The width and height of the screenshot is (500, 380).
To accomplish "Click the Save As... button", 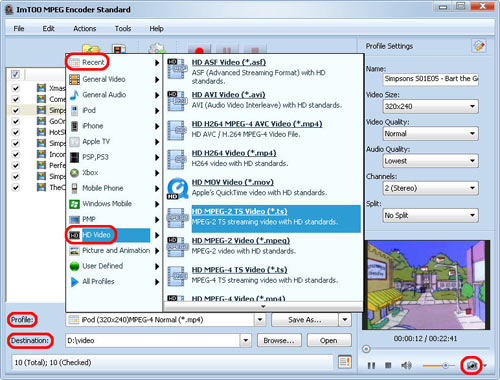I will (x=305, y=320).
